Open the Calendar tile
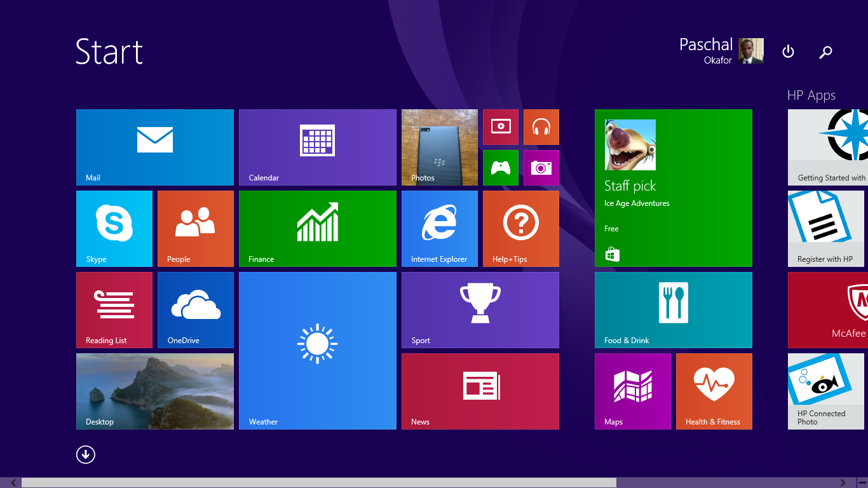This screenshot has height=488, width=868. point(318,147)
